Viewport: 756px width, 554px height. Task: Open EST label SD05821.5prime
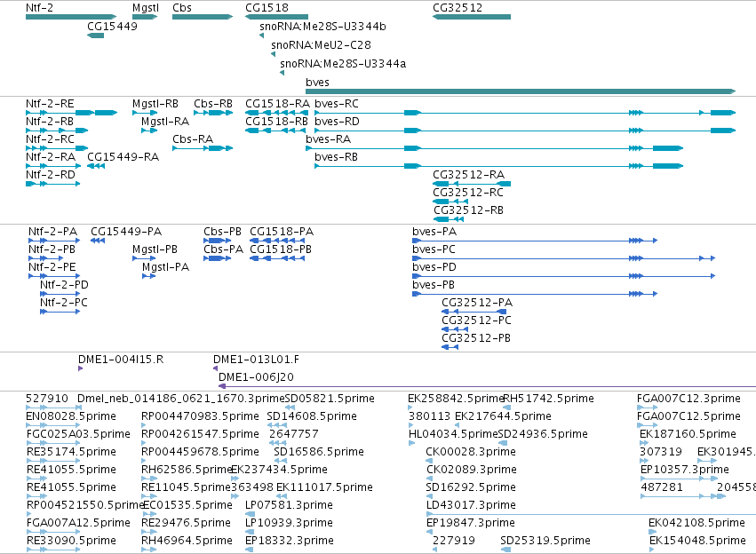[x=330, y=399]
